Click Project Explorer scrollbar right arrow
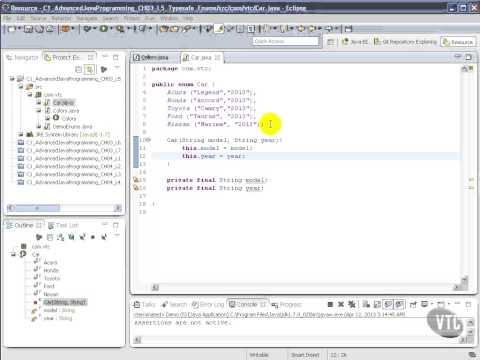The width and height of the screenshot is (480, 360). pos(118,208)
